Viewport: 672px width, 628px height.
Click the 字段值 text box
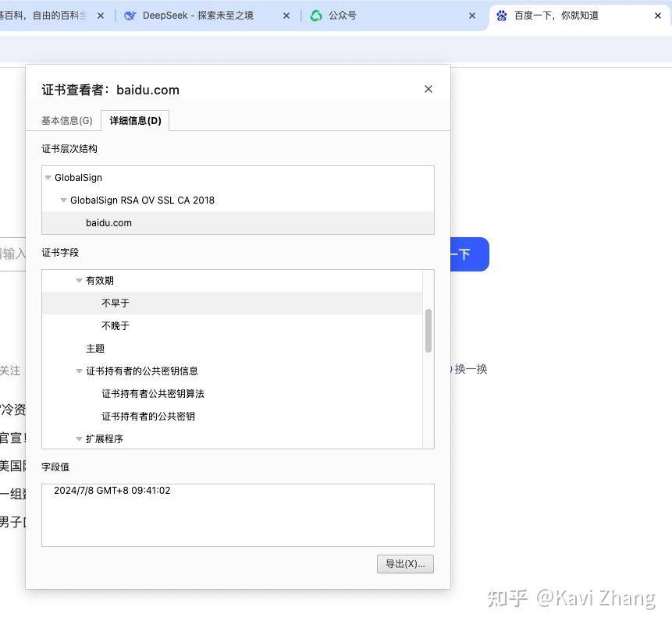[238, 516]
